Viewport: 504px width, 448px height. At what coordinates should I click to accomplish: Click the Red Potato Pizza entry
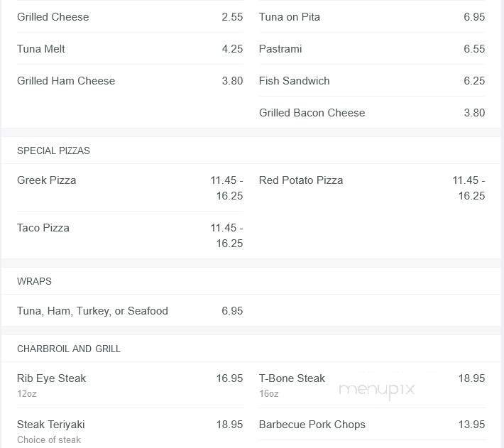301,180
